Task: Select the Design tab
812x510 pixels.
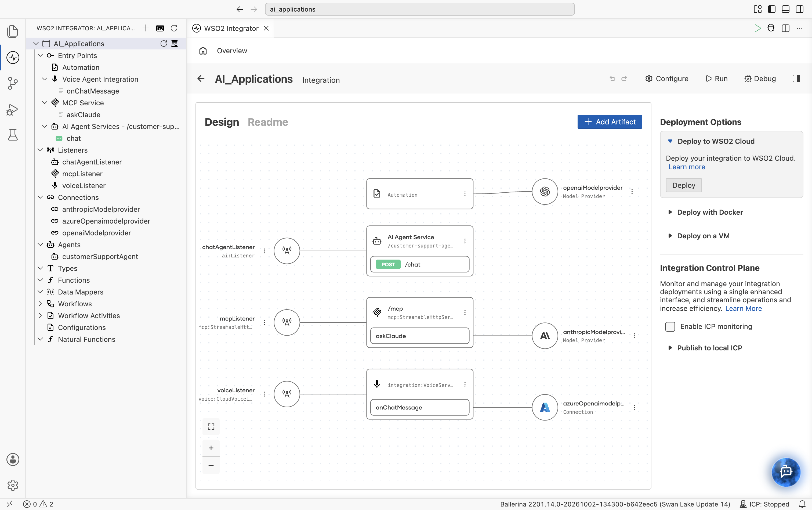Action: (x=222, y=122)
